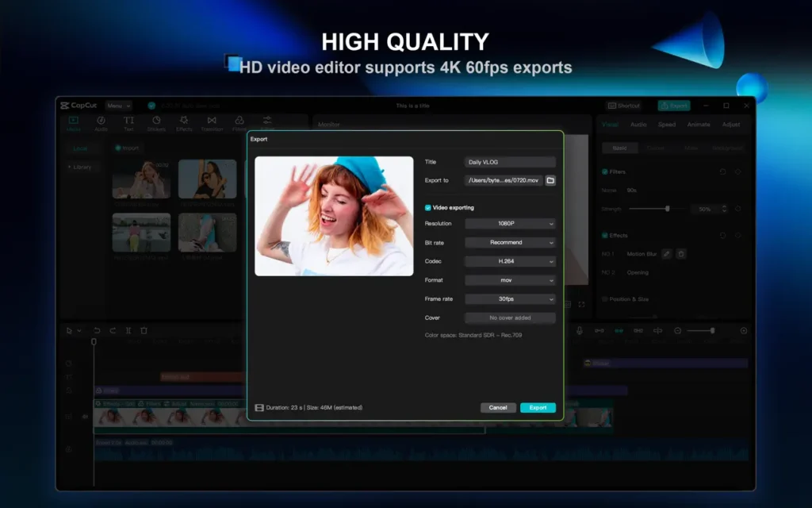Click the Shortcut button in title bar

(x=624, y=106)
